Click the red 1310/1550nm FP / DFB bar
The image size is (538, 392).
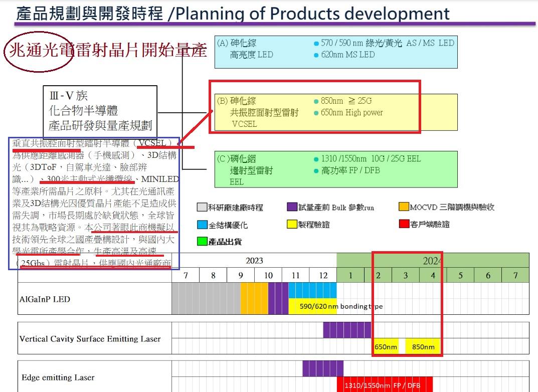385,384
